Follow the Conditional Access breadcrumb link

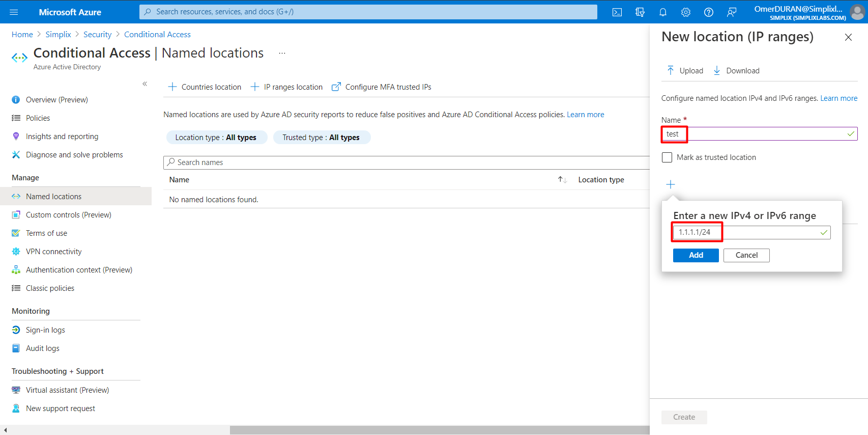coord(158,35)
